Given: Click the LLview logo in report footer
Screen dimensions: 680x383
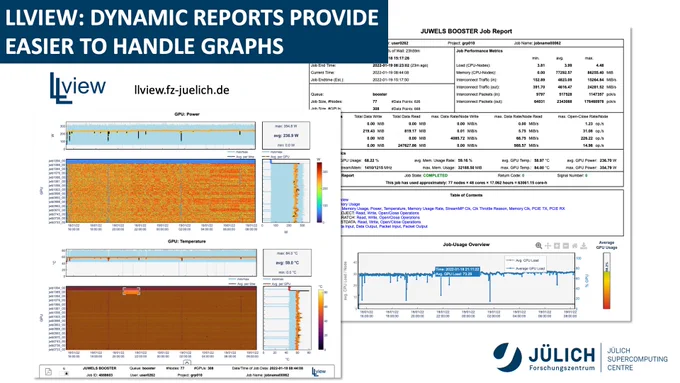Looking at the screenshot, I should [x=319, y=371].
